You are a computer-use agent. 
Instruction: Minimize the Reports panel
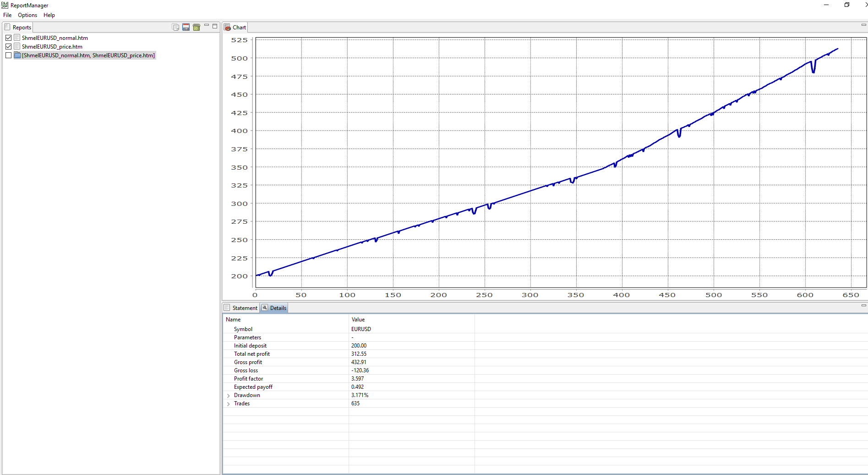click(x=207, y=25)
